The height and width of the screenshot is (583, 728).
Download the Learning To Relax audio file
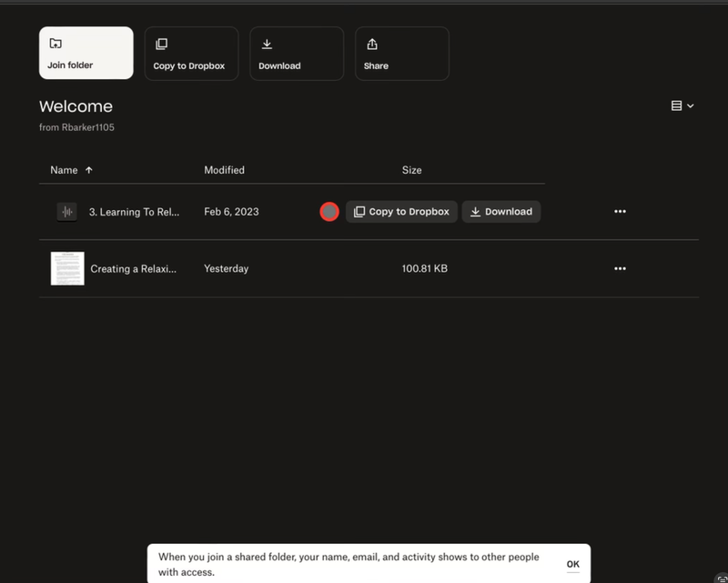[x=501, y=212]
